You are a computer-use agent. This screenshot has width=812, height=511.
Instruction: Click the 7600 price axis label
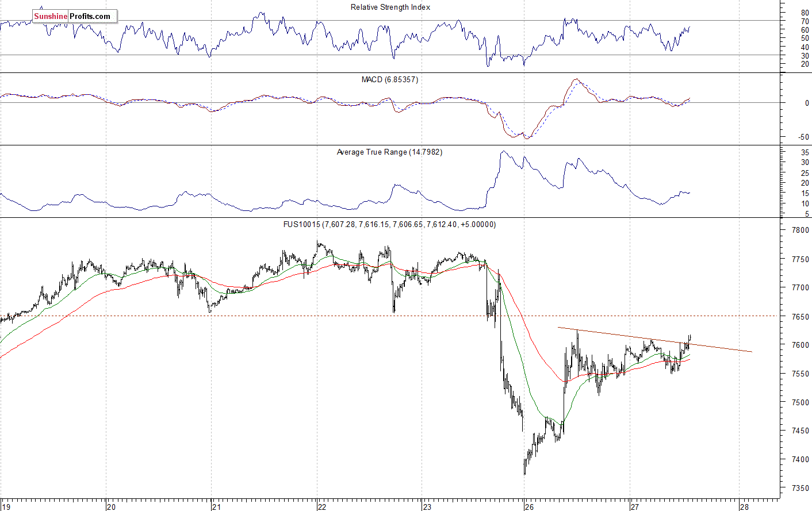[x=800, y=345]
